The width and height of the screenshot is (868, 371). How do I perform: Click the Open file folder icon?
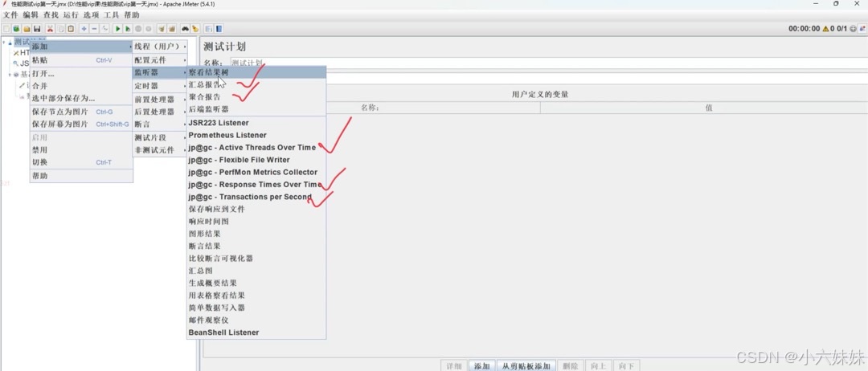[x=26, y=28]
